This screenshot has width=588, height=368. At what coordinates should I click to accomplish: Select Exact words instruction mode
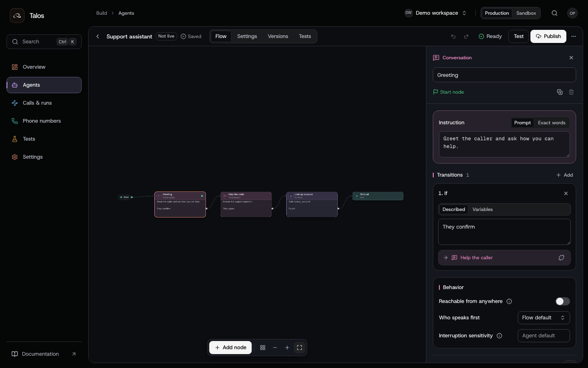coord(552,123)
